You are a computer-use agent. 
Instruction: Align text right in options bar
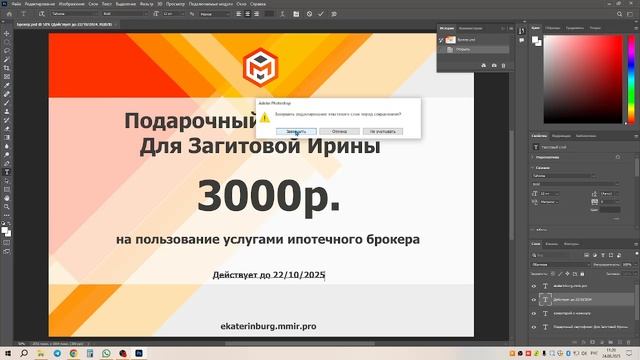256,14
